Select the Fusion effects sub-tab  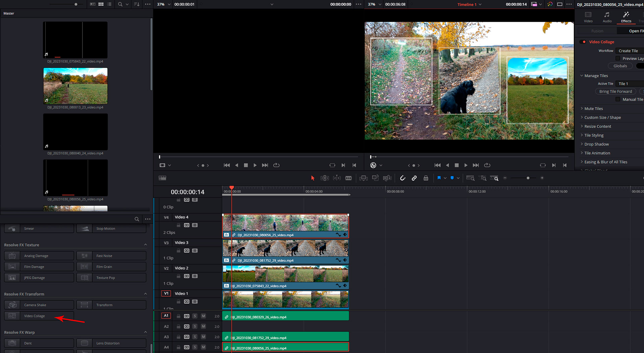coord(597,31)
